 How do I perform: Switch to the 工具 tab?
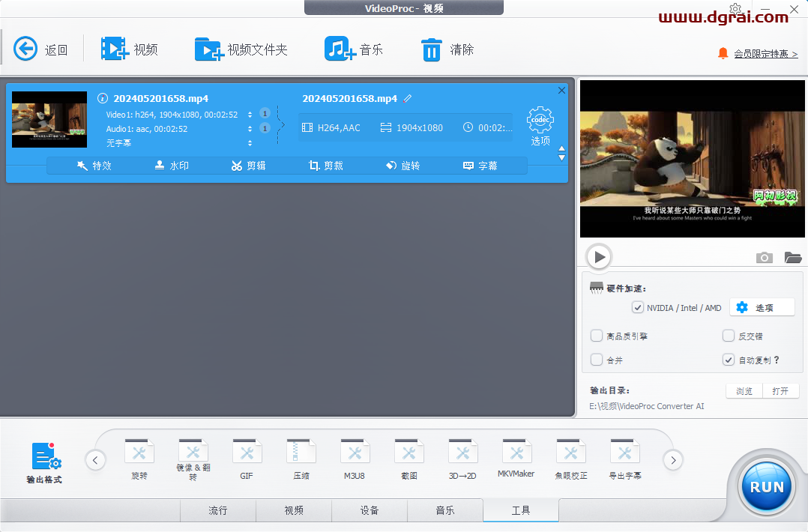[521, 510]
